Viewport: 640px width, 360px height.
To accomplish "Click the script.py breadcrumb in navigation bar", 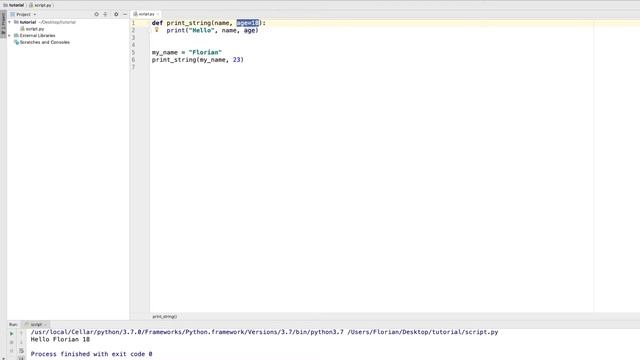I will (40, 5).
